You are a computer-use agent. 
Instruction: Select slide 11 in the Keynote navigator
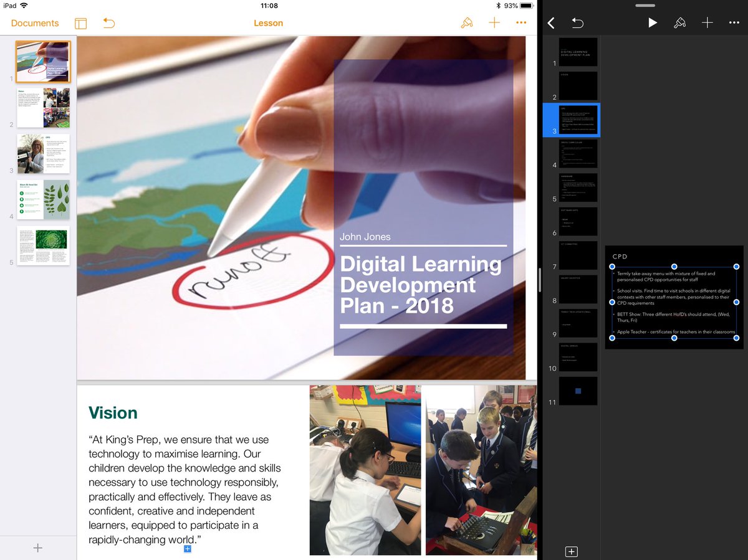click(x=578, y=391)
